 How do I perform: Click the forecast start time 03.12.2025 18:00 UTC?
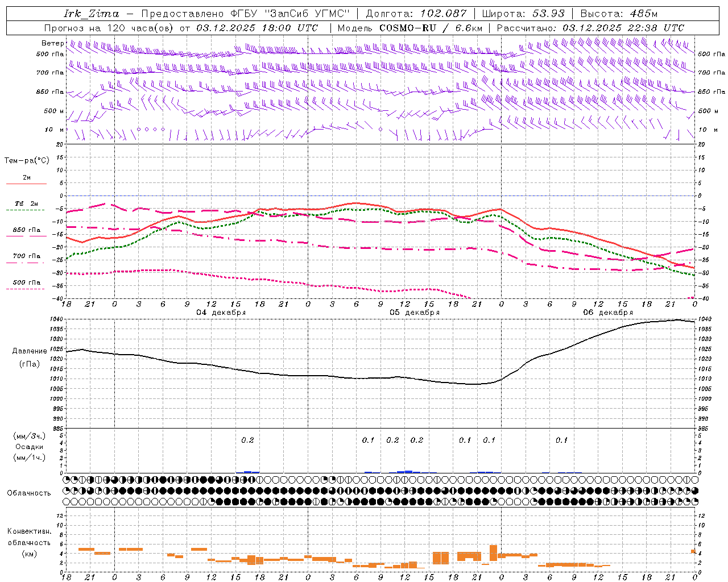click(257, 28)
